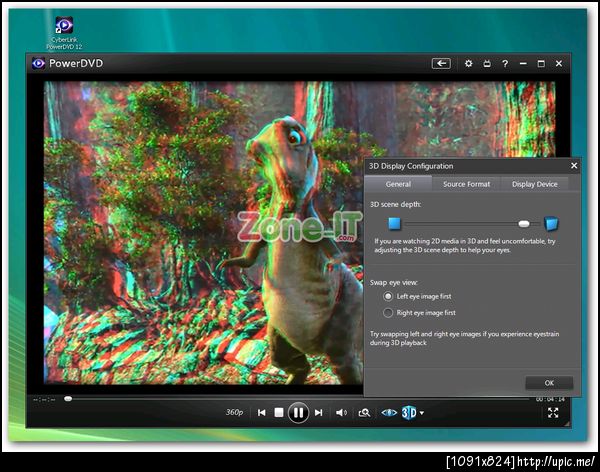The image size is (600, 472).
Task: Pause the video
Action: coord(298,413)
